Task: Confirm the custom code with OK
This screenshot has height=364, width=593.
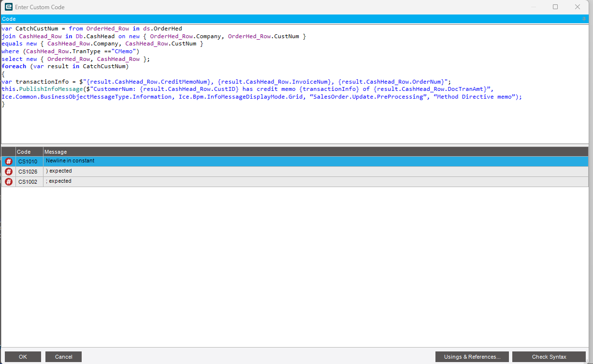Action: pyautogui.click(x=23, y=356)
